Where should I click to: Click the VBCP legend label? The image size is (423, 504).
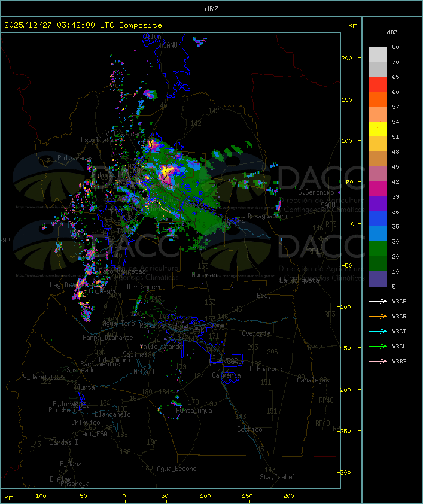pos(399,302)
